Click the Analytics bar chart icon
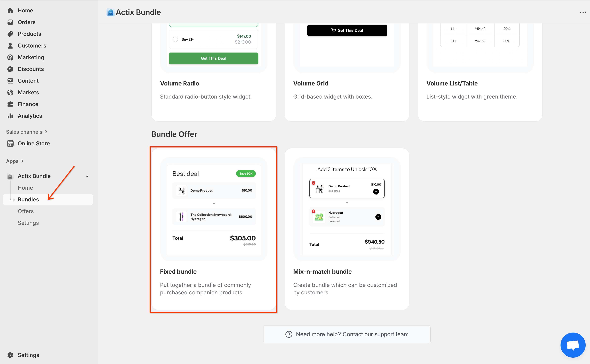The image size is (590, 364). (10, 116)
